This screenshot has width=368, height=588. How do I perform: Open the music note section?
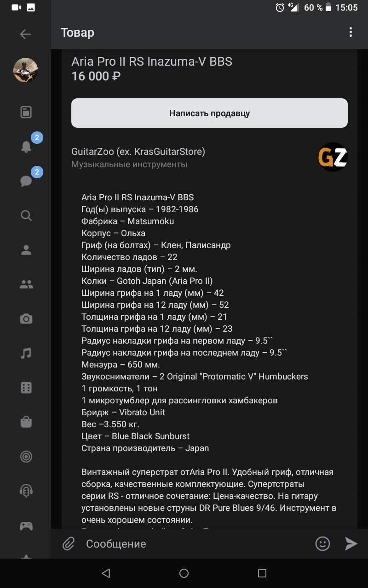coord(26,353)
